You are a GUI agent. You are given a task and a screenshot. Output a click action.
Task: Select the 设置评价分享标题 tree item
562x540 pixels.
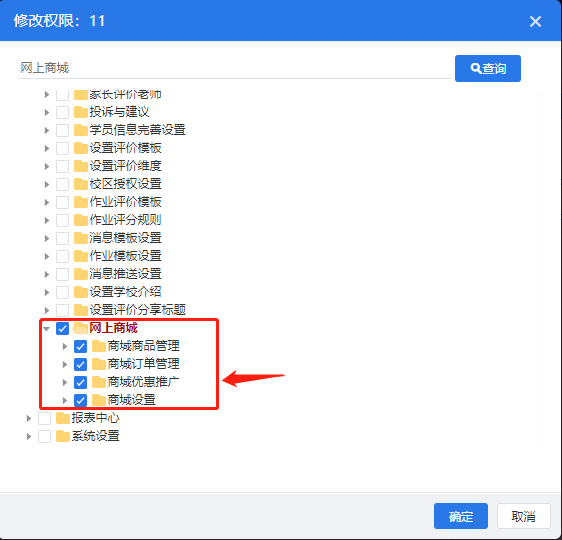138,310
